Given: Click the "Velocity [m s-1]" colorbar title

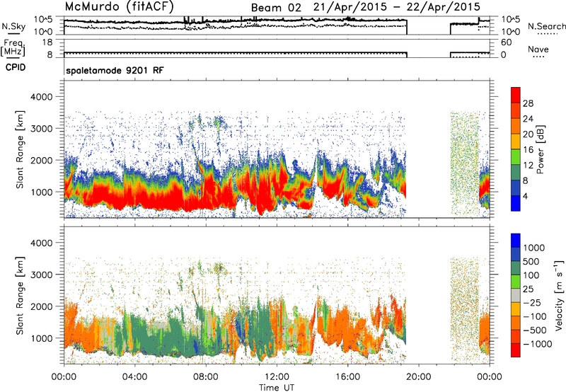Looking at the screenshot, I should pyautogui.click(x=559, y=295).
